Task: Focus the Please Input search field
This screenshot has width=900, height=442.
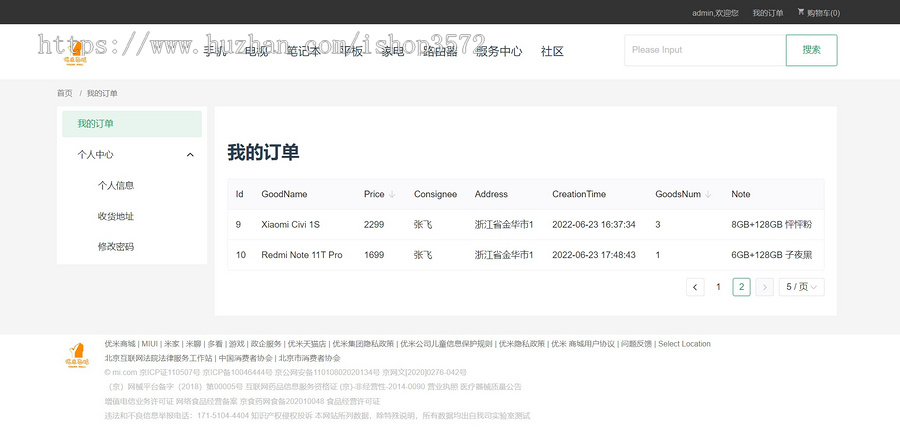Action: coord(705,50)
